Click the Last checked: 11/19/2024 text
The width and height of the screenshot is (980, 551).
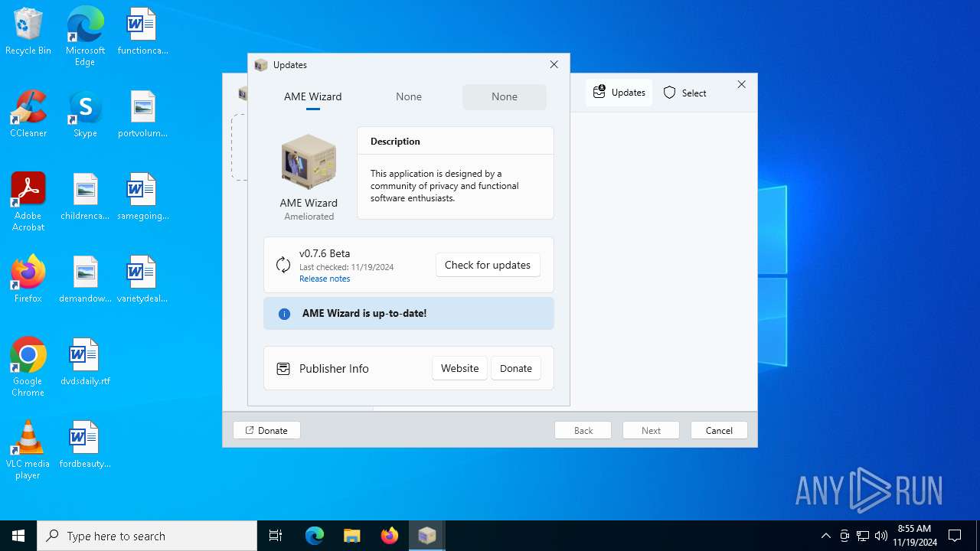click(346, 267)
